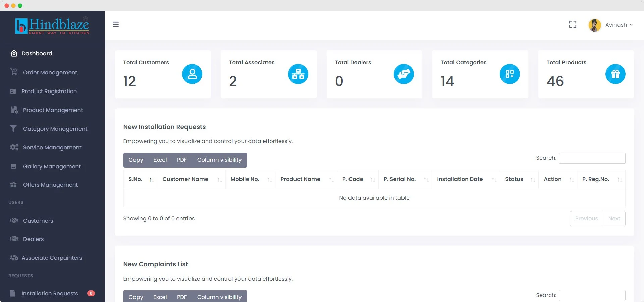Click the Product Registration card icon
The height and width of the screenshot is (302, 644).
(13, 91)
